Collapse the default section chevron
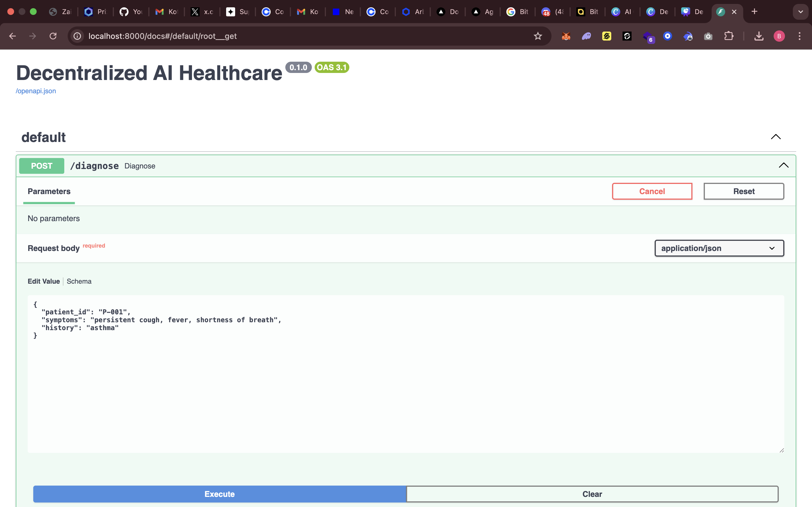The height and width of the screenshot is (507, 812). (775, 137)
